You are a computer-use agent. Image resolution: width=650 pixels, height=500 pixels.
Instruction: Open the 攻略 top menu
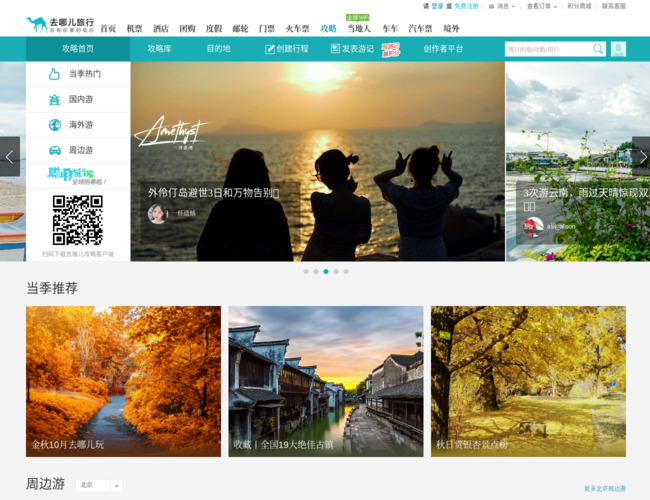click(x=328, y=28)
